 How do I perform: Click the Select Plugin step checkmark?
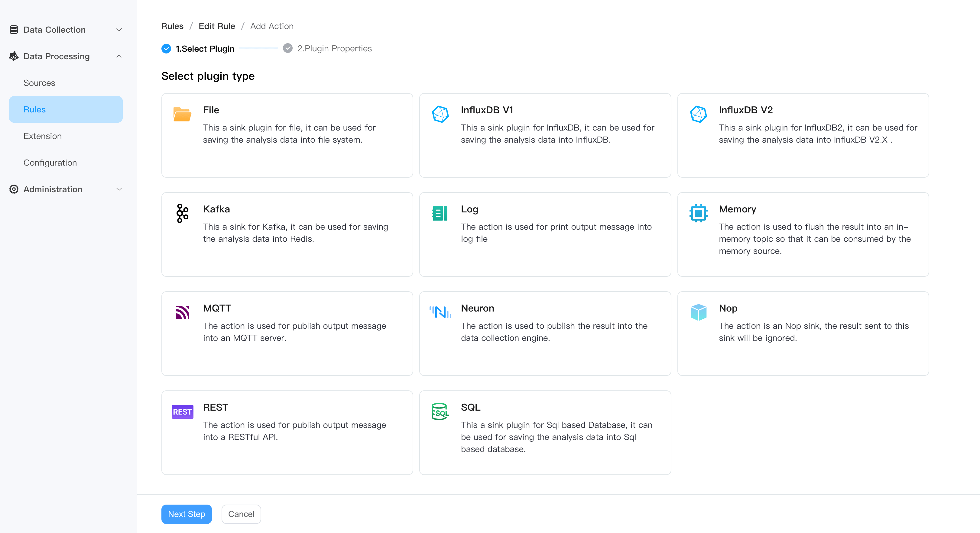pyautogui.click(x=166, y=49)
